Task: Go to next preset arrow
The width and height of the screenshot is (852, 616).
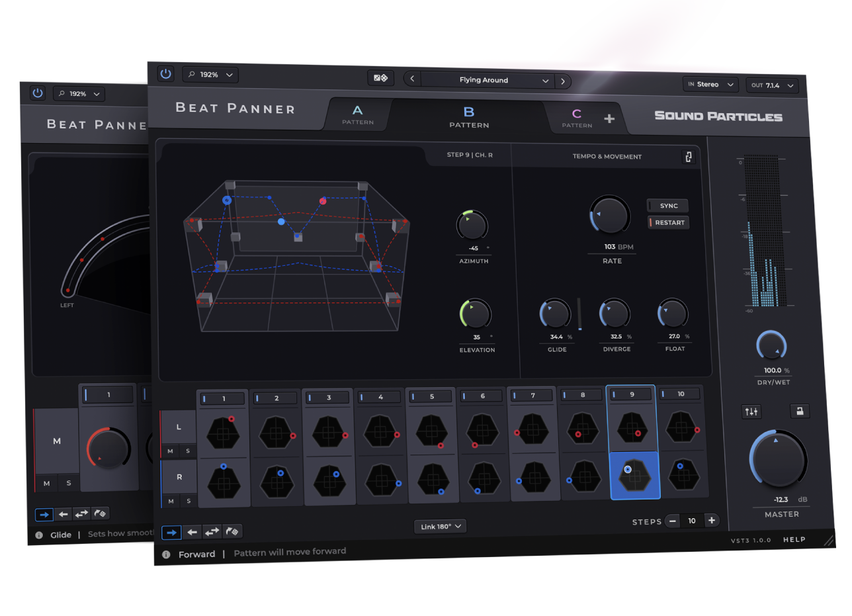Action: (x=562, y=81)
